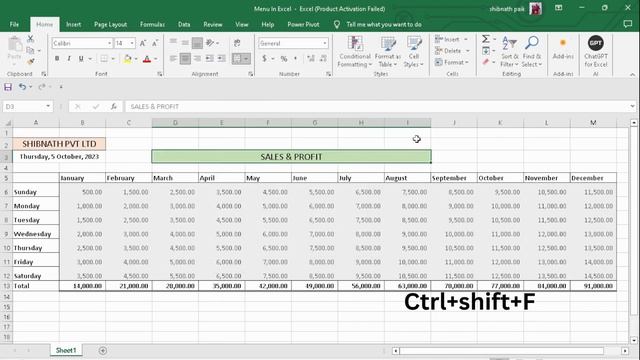Image resolution: width=640 pixels, height=360 pixels.
Task: Toggle Top Align for the cell
Action: point(173,42)
